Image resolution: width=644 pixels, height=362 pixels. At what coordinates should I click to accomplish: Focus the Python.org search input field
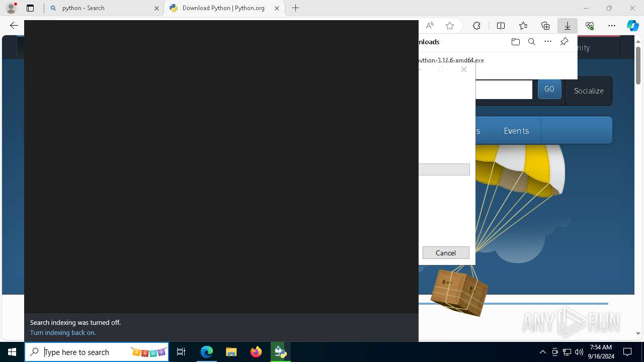(x=504, y=89)
